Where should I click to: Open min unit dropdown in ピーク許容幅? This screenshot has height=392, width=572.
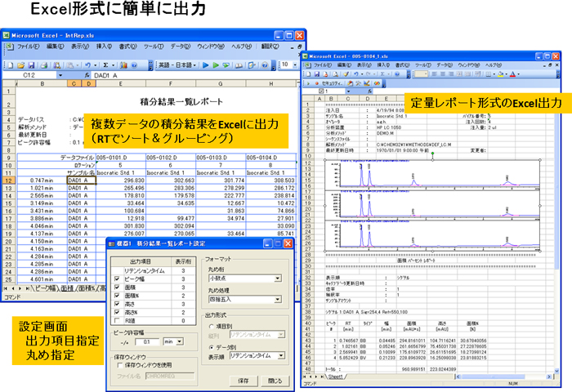(x=180, y=341)
